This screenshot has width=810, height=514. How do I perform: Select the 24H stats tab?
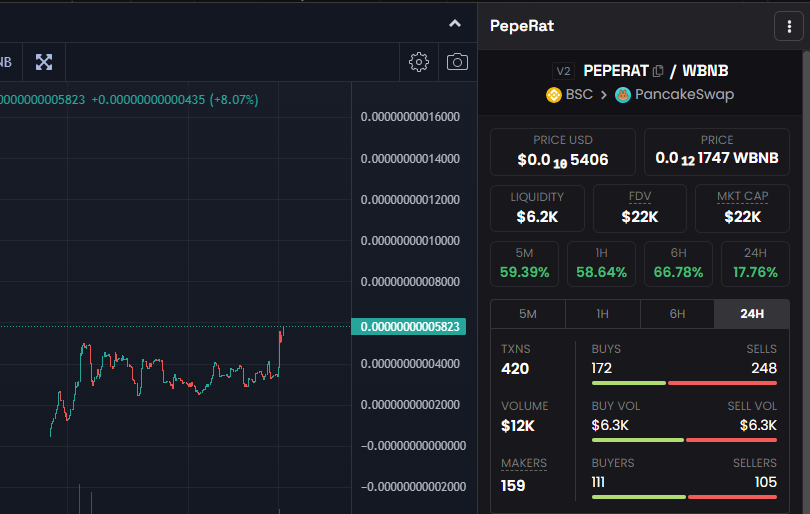752,314
